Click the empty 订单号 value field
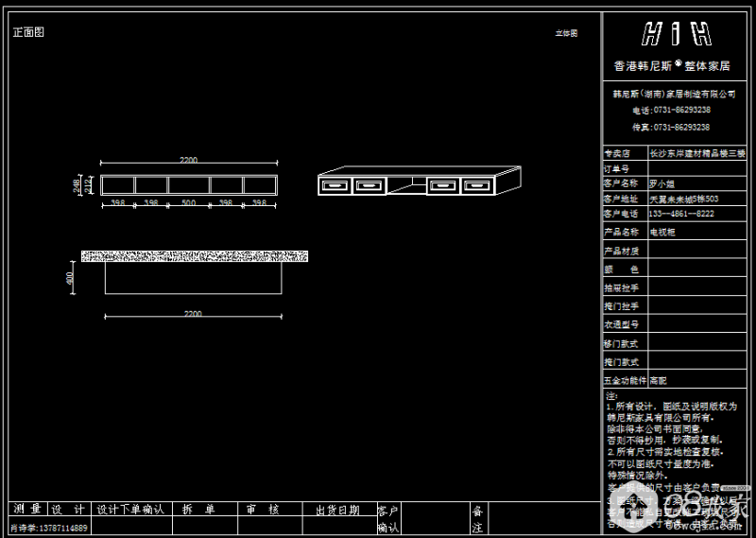This screenshot has width=756, height=538. pyautogui.click(x=697, y=167)
